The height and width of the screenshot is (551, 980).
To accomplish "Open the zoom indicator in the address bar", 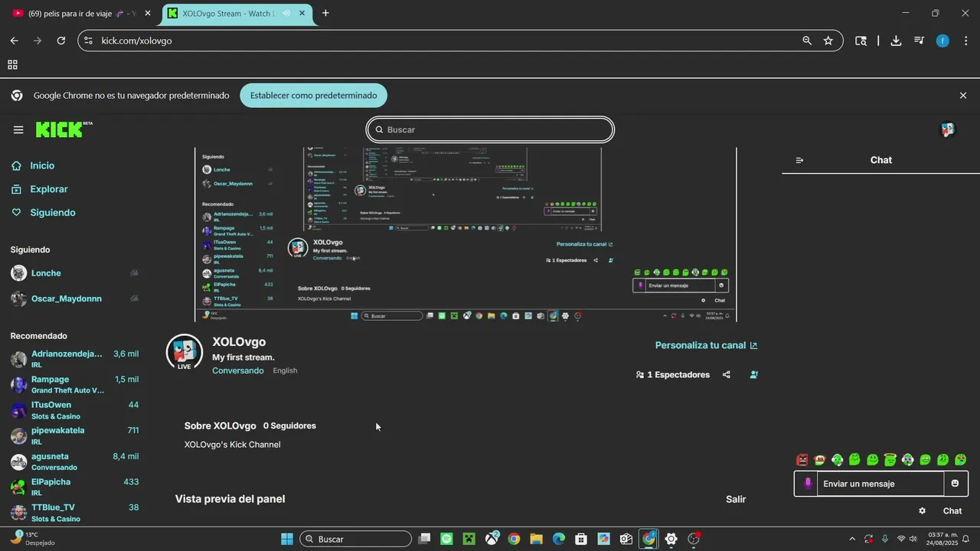I will (807, 41).
